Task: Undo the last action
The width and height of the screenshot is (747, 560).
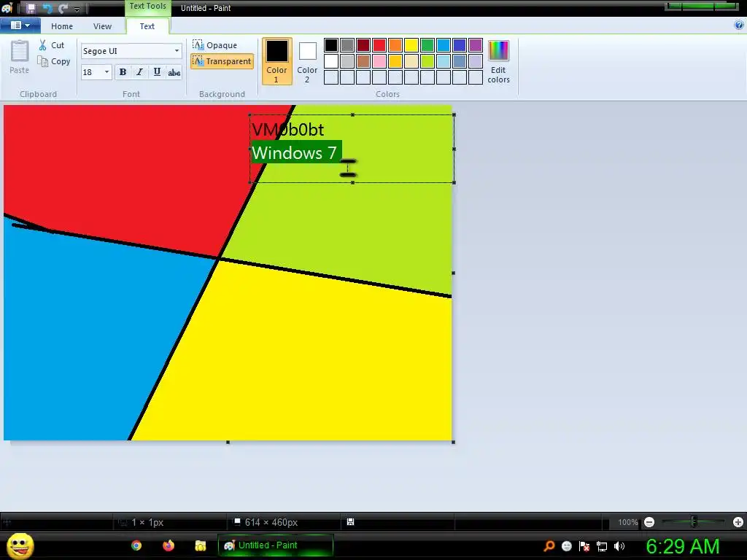Action: (x=47, y=8)
